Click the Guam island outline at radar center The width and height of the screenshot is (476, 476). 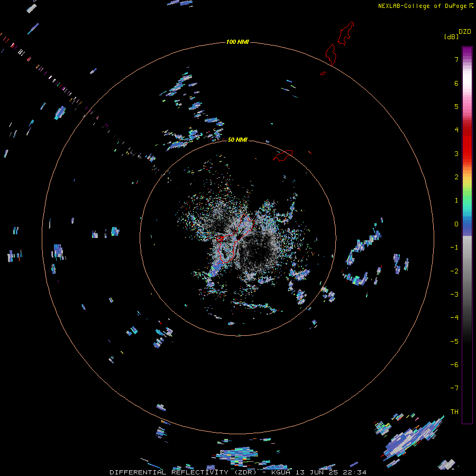pyautogui.click(x=235, y=239)
